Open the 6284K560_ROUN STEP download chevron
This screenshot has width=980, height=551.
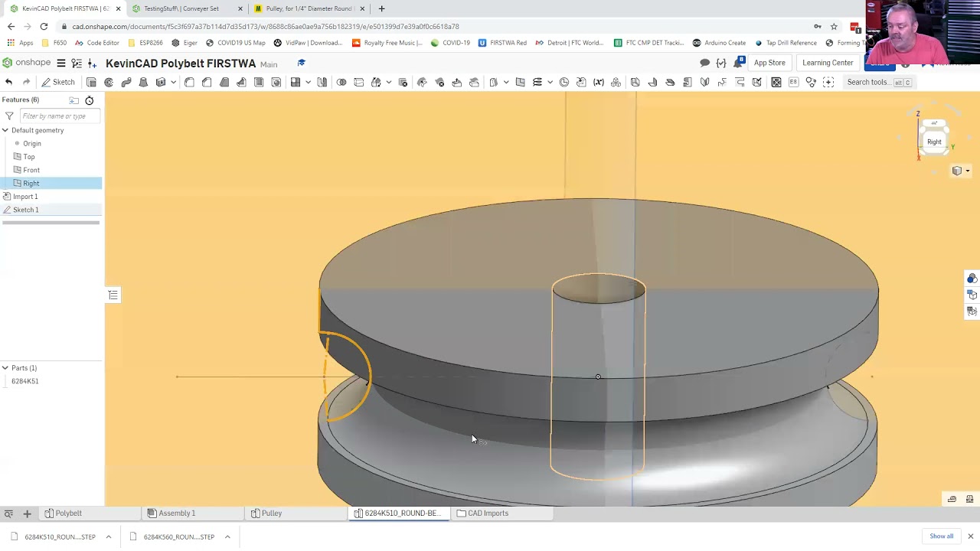point(227,537)
